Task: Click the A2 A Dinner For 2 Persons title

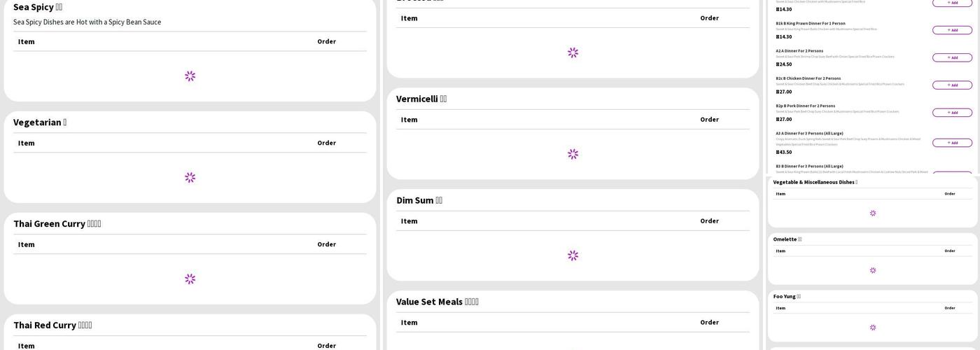Action: tap(799, 51)
